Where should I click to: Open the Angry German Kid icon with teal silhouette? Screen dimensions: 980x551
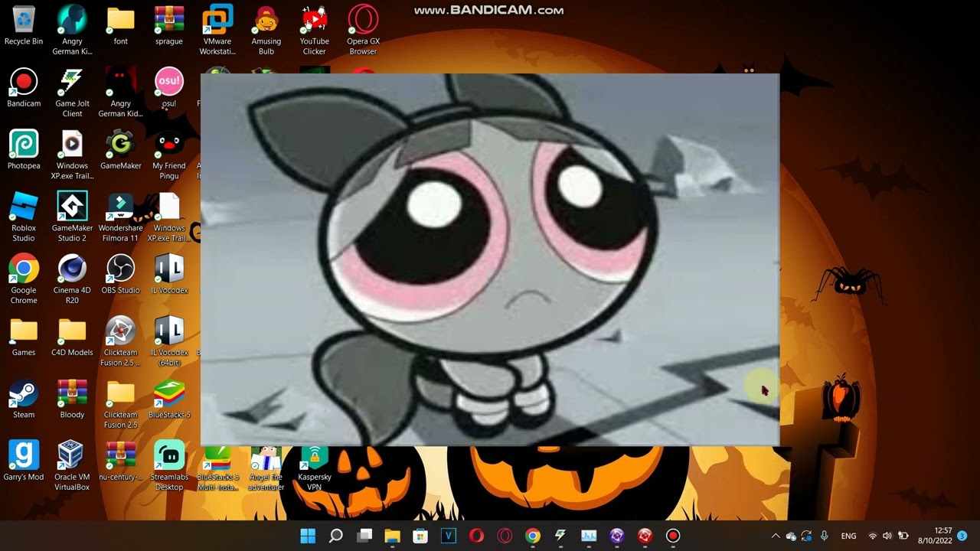tap(72, 31)
